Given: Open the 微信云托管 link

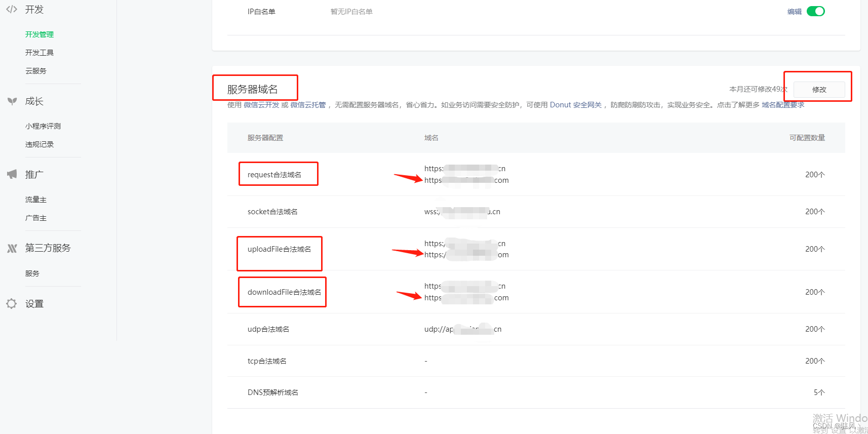Looking at the screenshot, I should pos(308,105).
